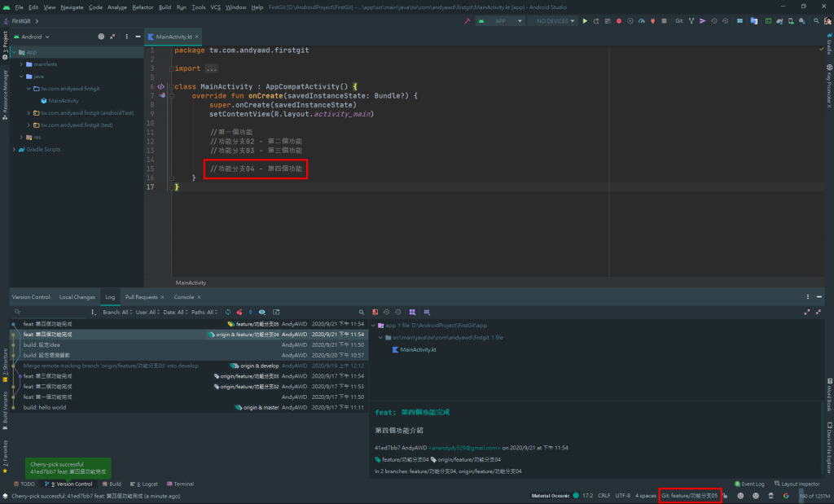This screenshot has height=504, width=834.
Task: Open the TODO tool window
Action: [24, 484]
